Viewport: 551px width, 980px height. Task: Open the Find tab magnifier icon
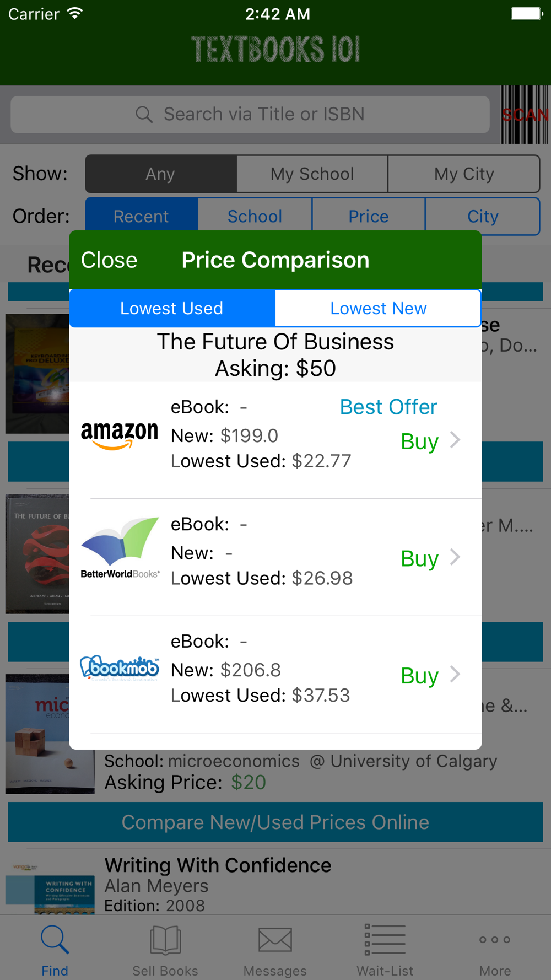pyautogui.click(x=55, y=940)
